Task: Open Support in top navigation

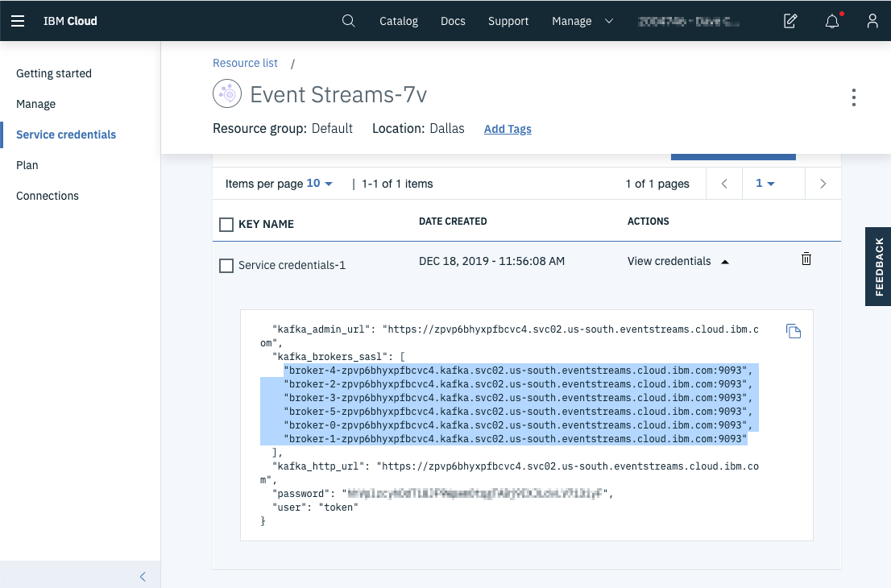Action: (x=508, y=21)
